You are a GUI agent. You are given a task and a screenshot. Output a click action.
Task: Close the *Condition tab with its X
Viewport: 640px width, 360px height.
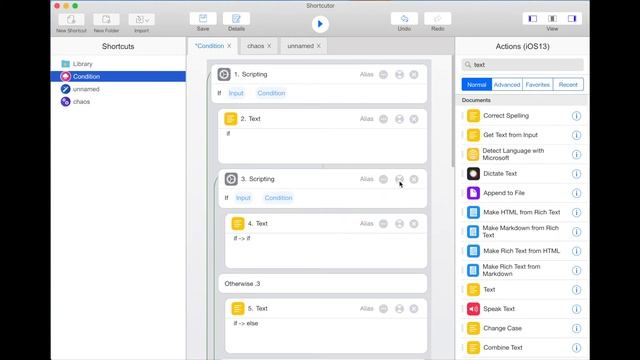(229, 46)
